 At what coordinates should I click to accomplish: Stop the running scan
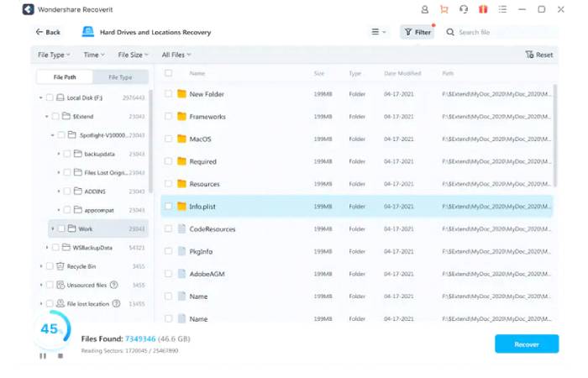60,355
